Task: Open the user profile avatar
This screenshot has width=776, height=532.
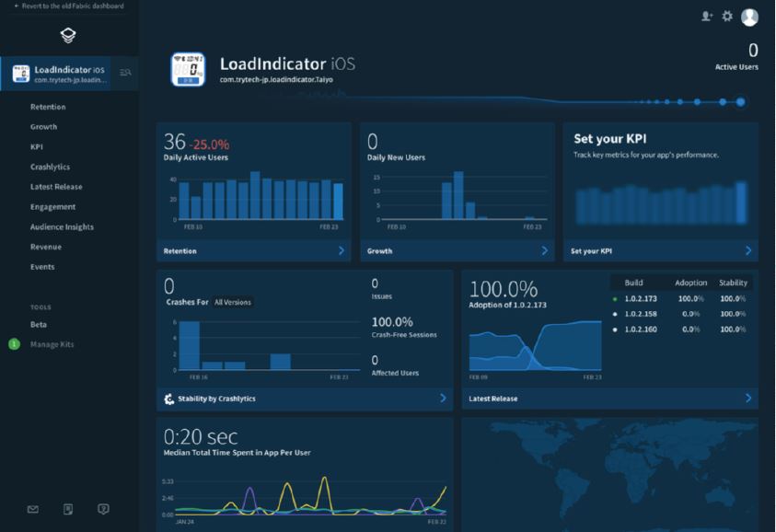Action: click(x=749, y=17)
